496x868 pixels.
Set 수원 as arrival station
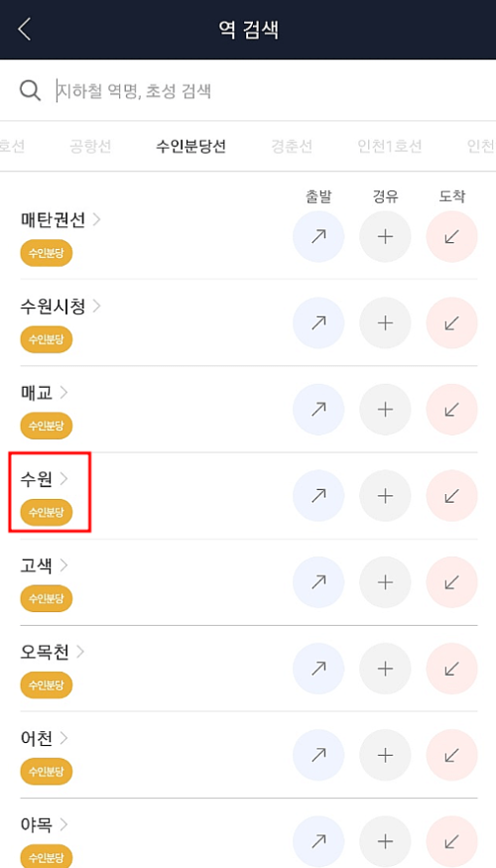pos(451,496)
